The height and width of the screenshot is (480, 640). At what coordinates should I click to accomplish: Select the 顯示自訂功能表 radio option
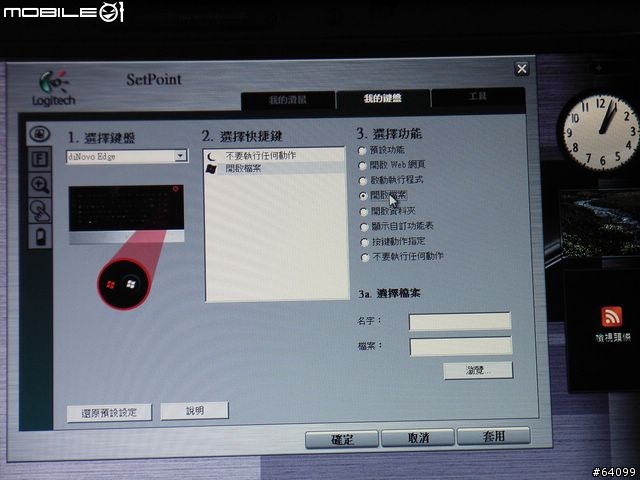(364, 227)
